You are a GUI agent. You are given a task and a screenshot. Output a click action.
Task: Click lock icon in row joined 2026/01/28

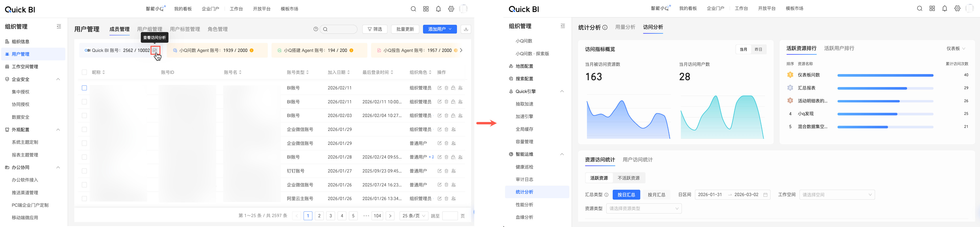(x=453, y=157)
